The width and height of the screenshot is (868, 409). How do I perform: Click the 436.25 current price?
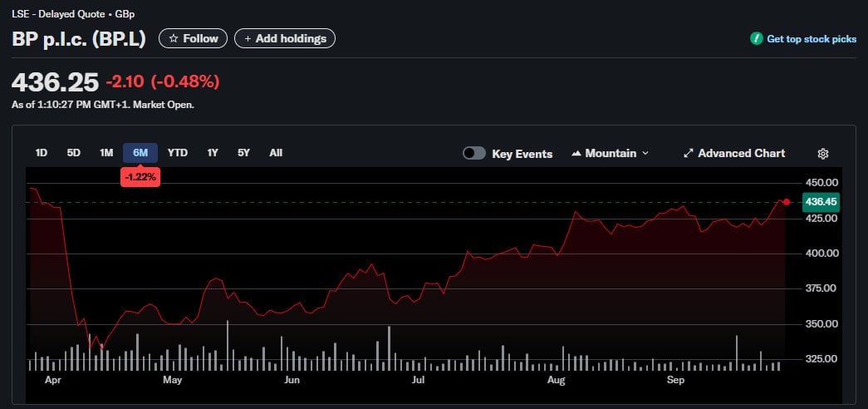[56, 82]
